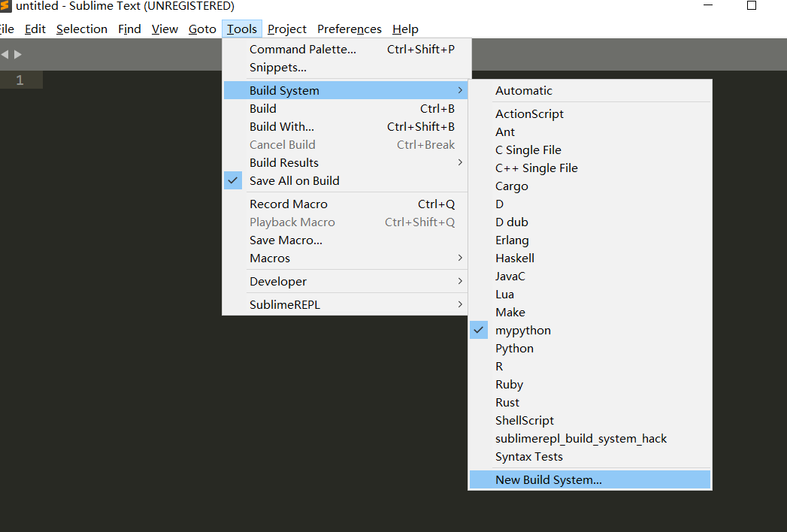Open the Selection menu
This screenshot has width=787, height=532.
click(x=82, y=29)
